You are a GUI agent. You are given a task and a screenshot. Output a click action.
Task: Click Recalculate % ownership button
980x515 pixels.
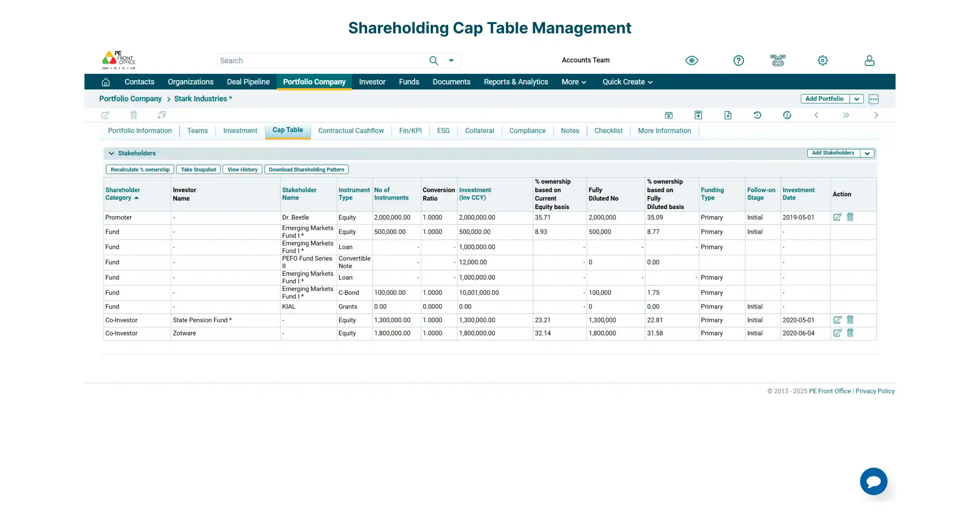[140, 170]
